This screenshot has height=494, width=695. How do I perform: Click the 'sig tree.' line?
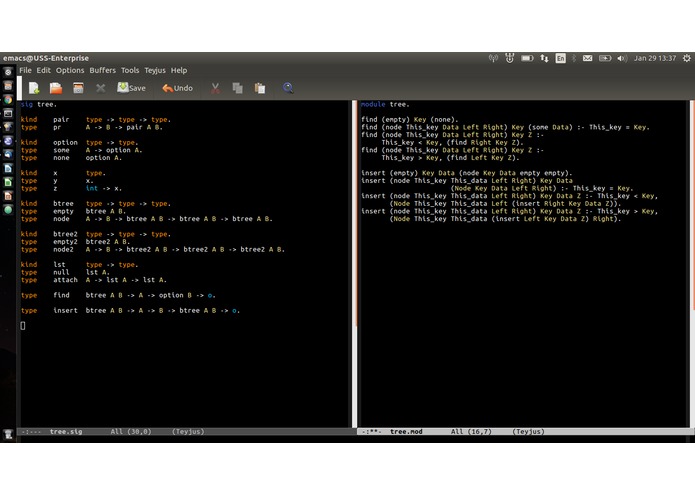[39, 104]
